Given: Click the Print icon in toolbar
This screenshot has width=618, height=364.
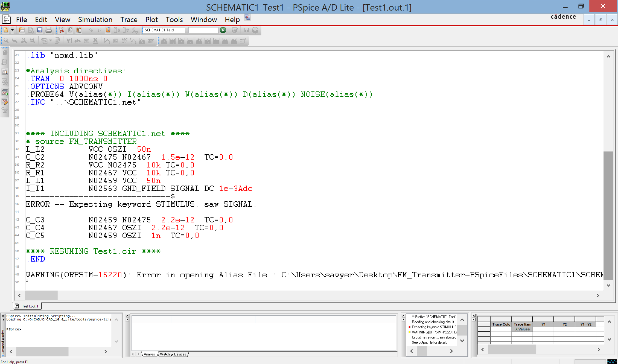Looking at the screenshot, I should point(49,30).
